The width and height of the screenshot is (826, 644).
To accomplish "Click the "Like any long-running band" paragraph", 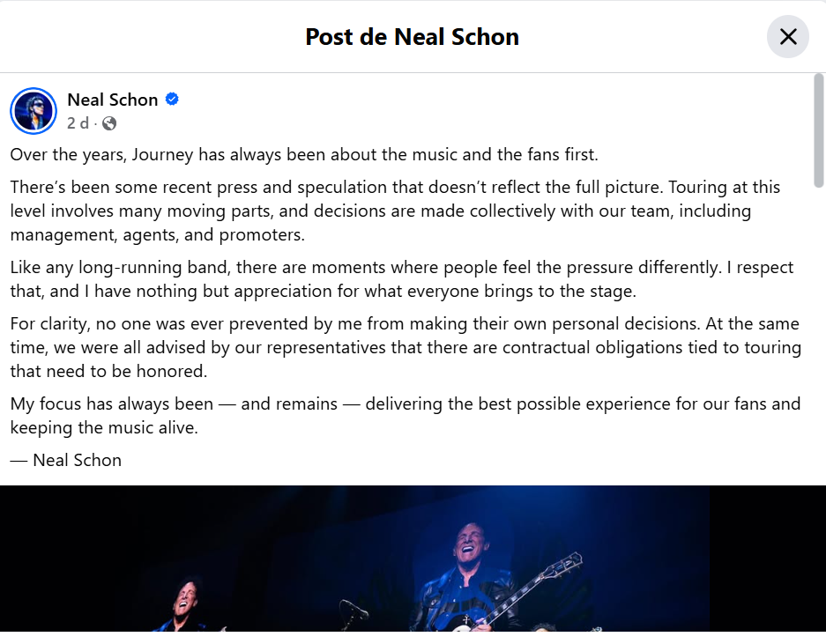I will coord(401,278).
